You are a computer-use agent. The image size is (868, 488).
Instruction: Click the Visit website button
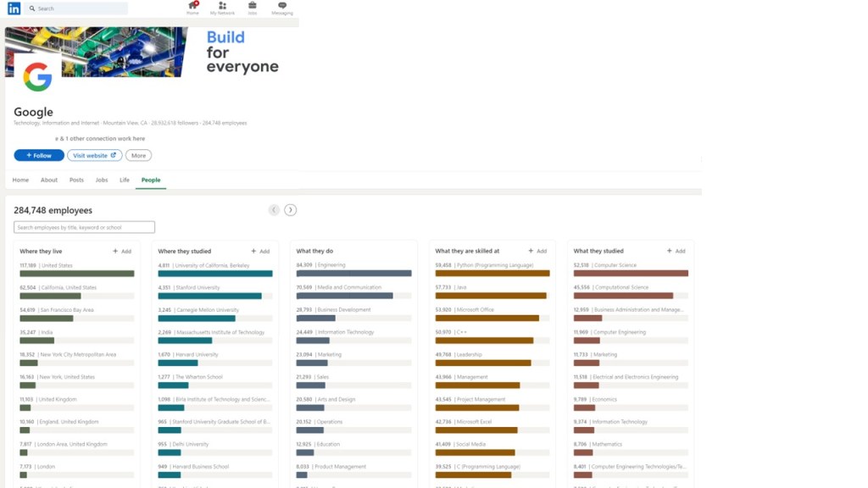[x=94, y=156]
